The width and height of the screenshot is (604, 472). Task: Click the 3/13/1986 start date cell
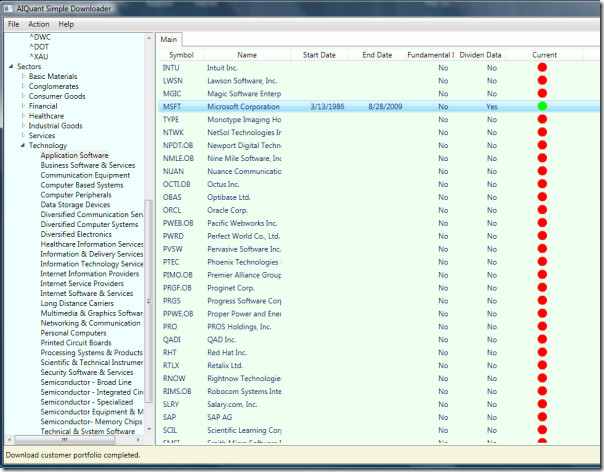[x=327, y=106]
